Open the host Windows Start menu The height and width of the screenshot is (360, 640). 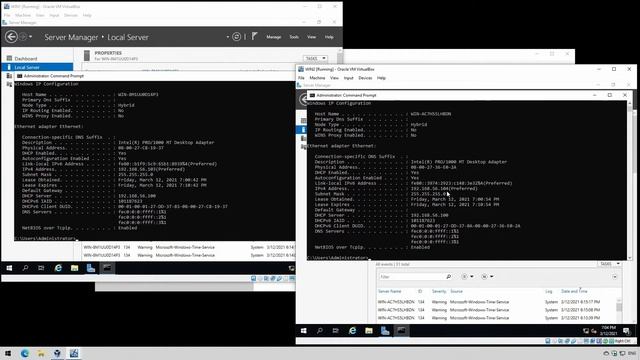8,353
